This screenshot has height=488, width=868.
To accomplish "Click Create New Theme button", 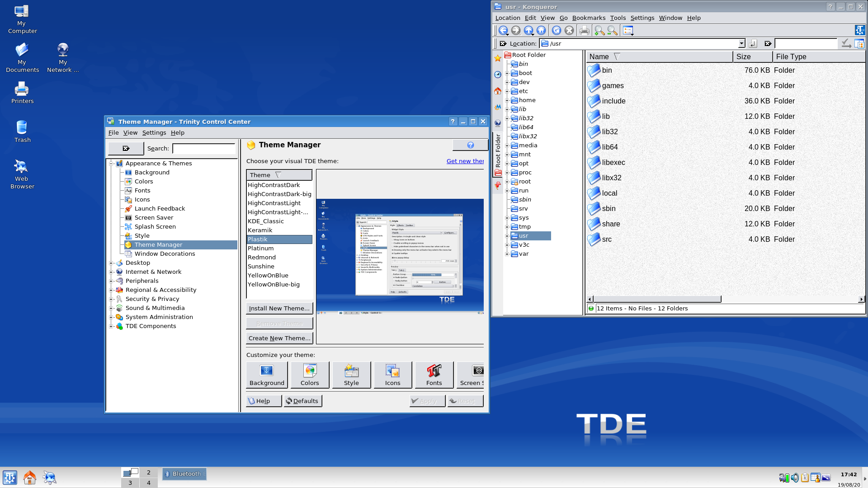I will [x=279, y=338].
